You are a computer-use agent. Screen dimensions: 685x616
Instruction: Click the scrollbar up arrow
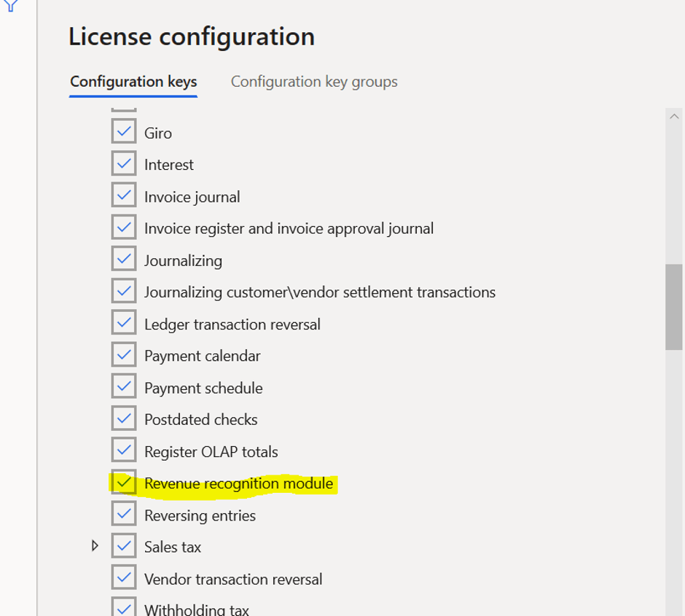click(674, 117)
